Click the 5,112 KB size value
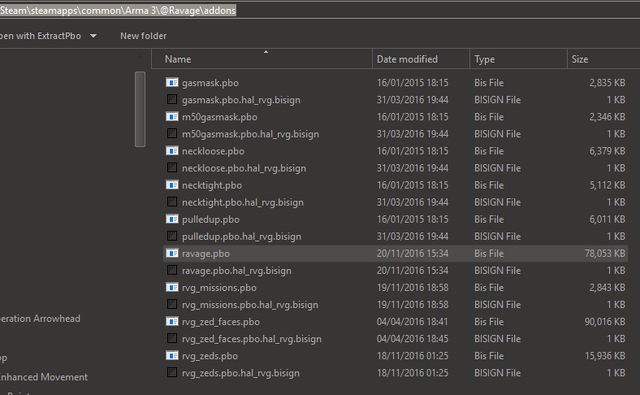 607,185
